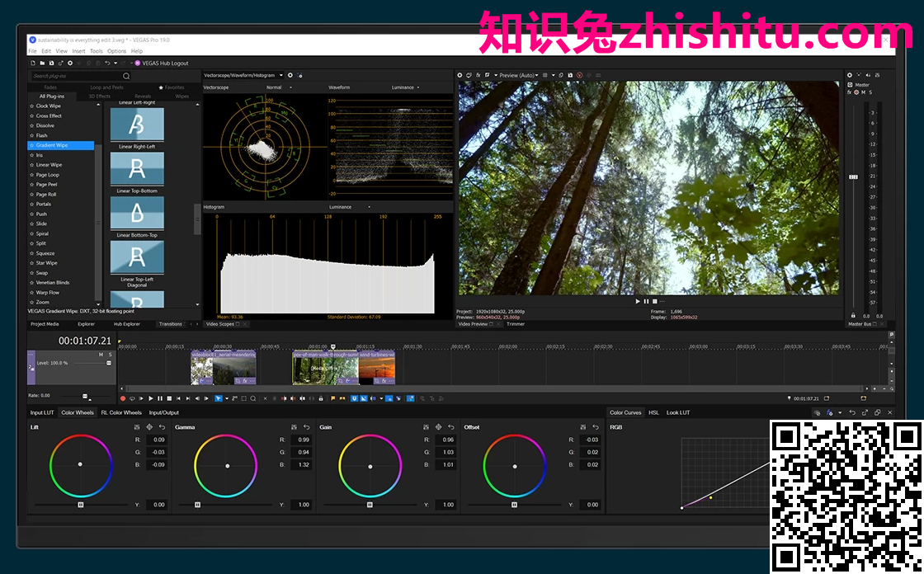Stop playback in the timeline transport bar
924x574 pixels.
point(169,398)
